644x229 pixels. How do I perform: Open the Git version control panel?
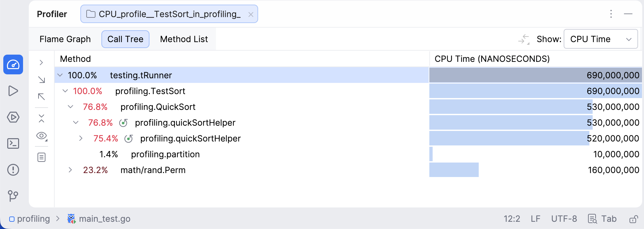[x=13, y=196]
